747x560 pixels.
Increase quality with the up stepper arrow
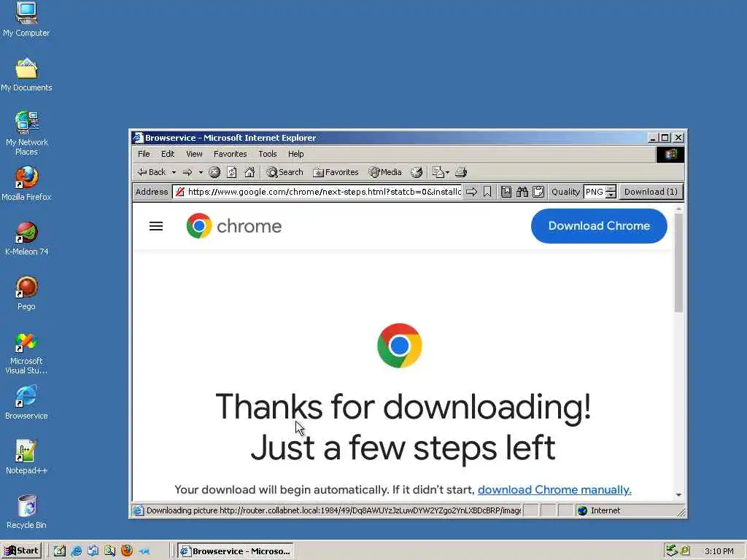pos(611,189)
